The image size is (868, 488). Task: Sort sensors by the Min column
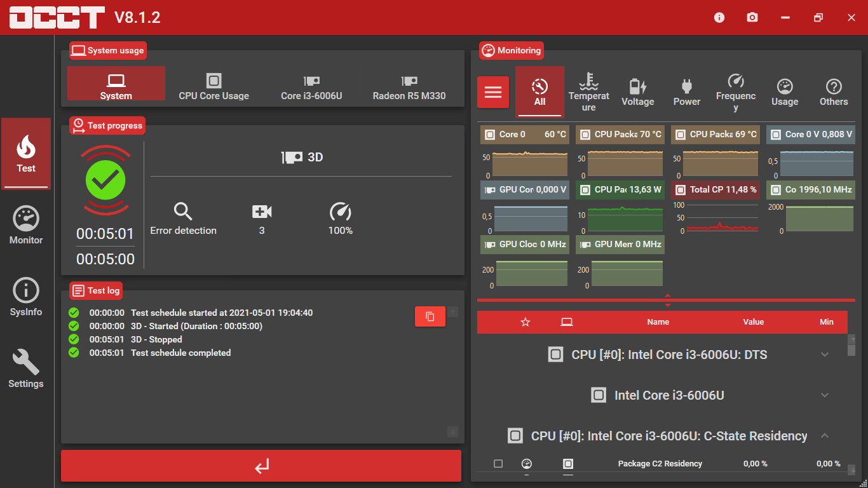point(827,322)
